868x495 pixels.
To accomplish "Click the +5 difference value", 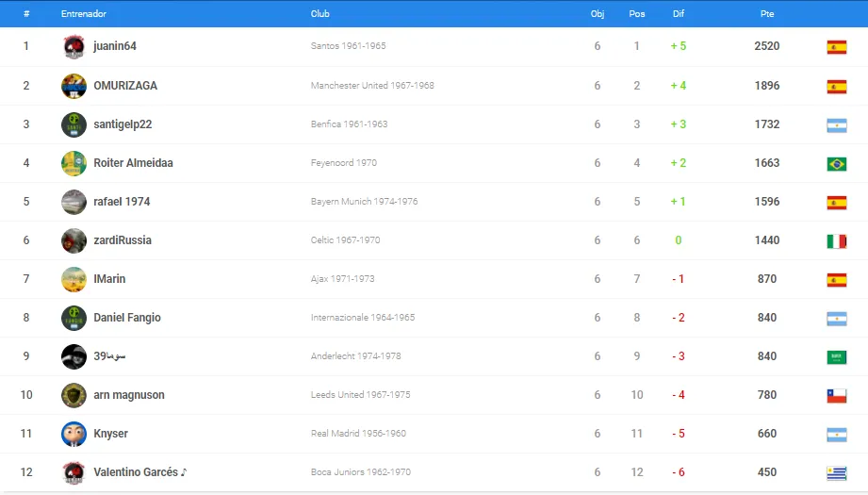I will click(679, 46).
